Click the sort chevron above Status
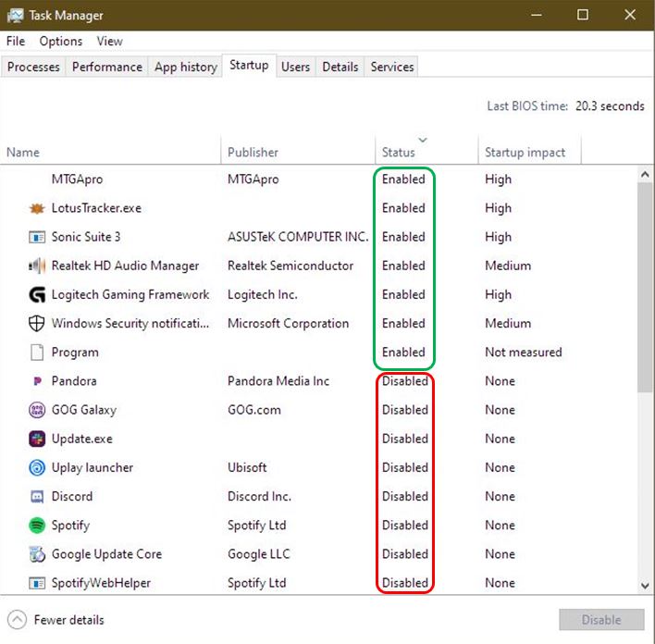This screenshot has height=644, width=655. click(423, 140)
